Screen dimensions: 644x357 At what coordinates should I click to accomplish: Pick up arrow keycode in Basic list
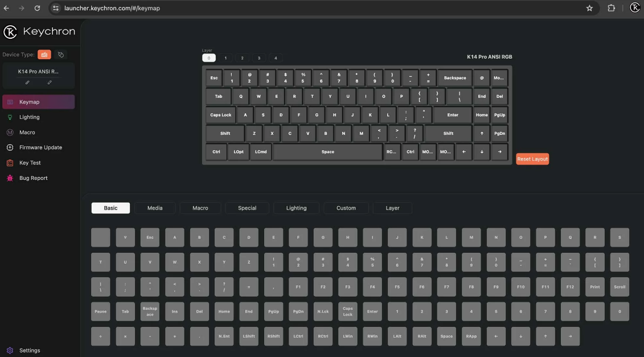click(545, 336)
